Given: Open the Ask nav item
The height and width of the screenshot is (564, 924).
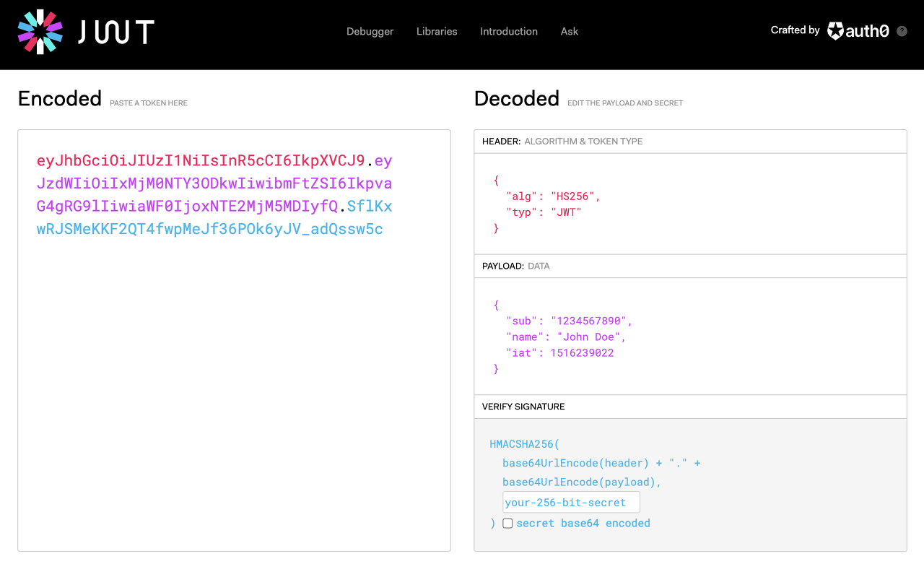Looking at the screenshot, I should [x=570, y=32].
